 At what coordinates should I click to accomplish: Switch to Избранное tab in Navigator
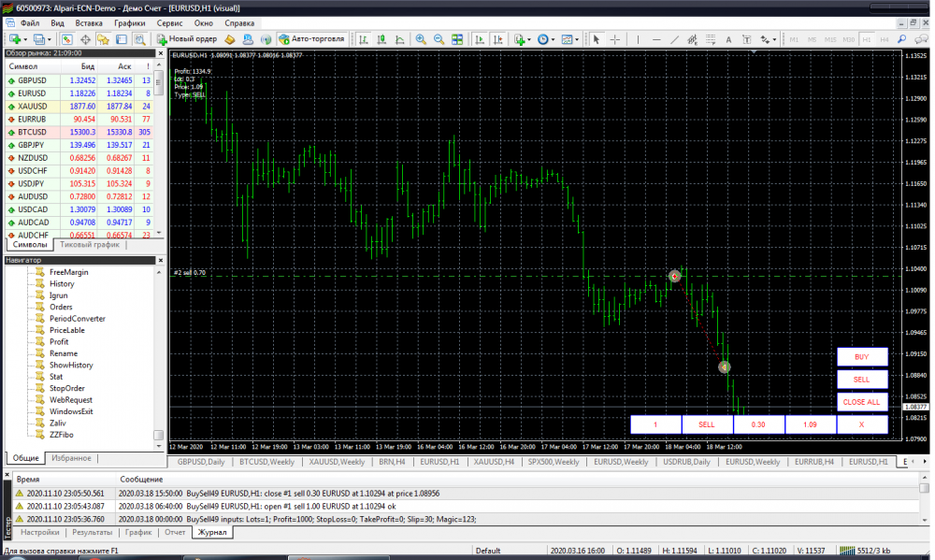(x=72, y=458)
